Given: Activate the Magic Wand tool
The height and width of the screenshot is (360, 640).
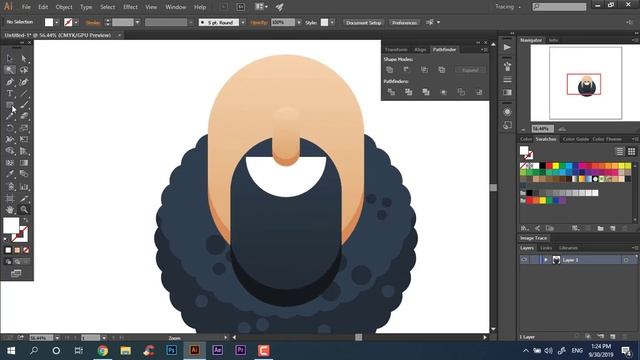Looking at the screenshot, I should point(9,70).
